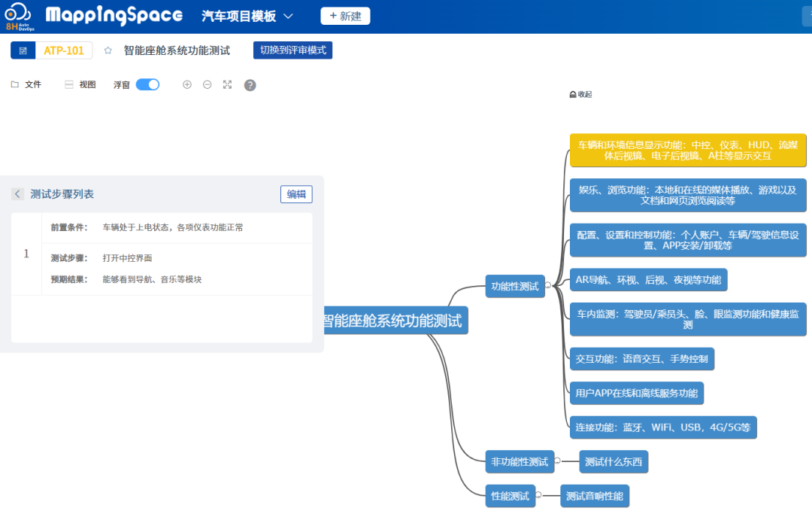Click the 新建 button

coord(345,16)
